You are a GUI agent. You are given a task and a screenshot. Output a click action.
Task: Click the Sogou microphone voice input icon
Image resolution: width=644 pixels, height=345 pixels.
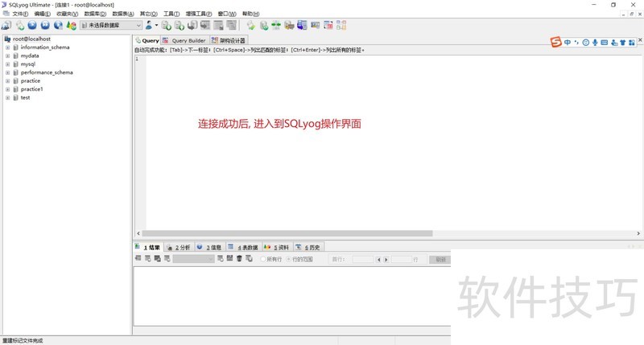595,43
